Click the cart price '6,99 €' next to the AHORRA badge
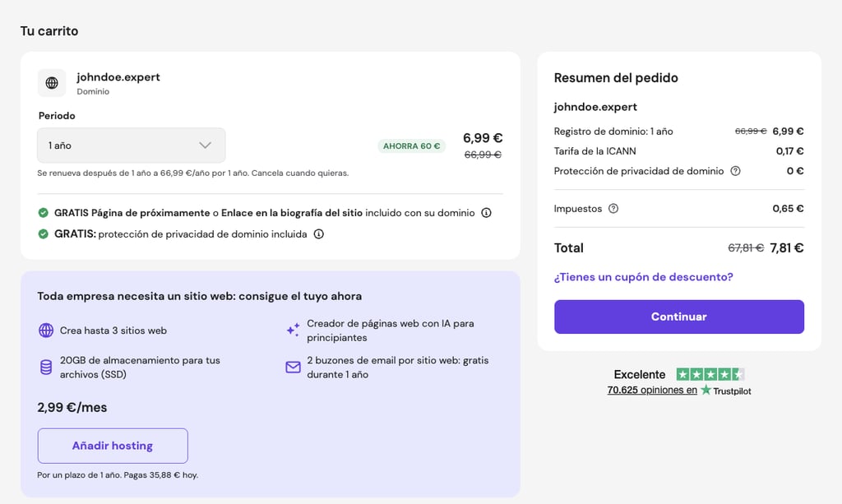Screen dimensions: 842x504 click(x=483, y=138)
